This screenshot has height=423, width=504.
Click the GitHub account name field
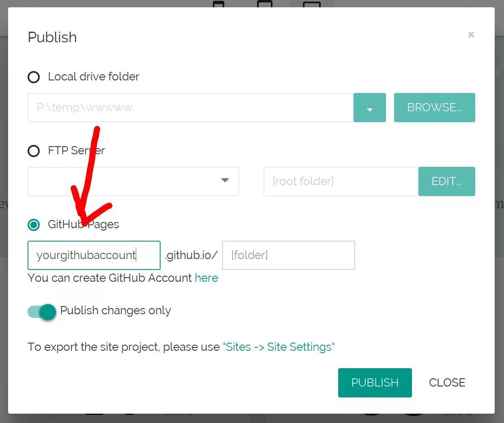tap(94, 255)
